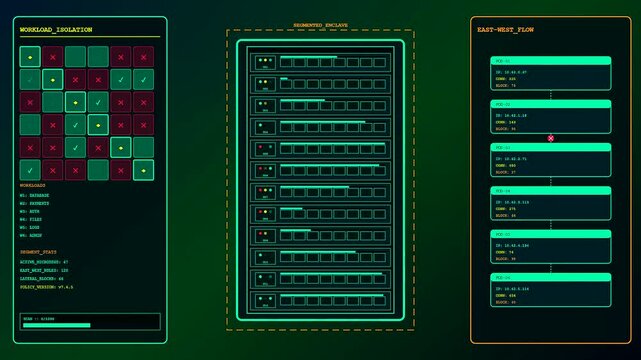Open the POD-01 card header
The height and width of the screenshot is (360, 641).
point(551,61)
